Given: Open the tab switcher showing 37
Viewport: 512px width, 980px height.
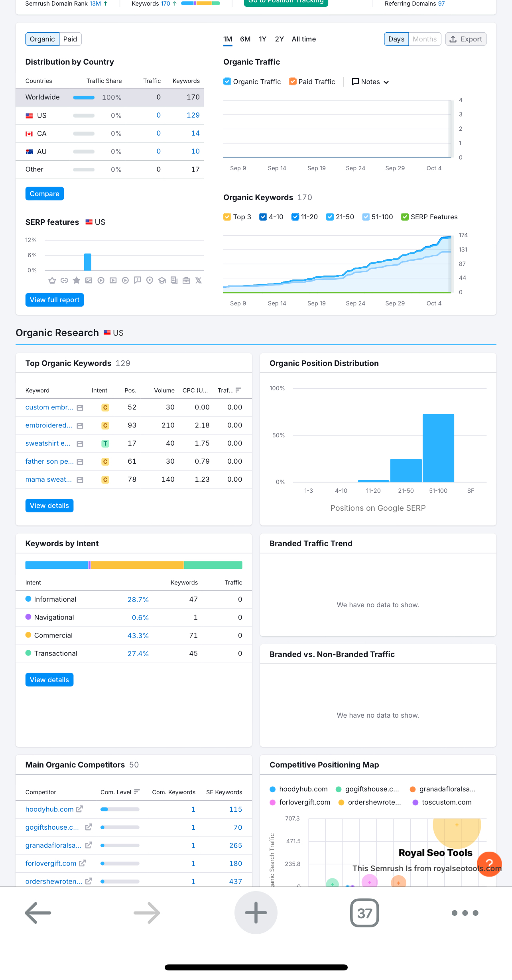Looking at the screenshot, I should click(364, 913).
